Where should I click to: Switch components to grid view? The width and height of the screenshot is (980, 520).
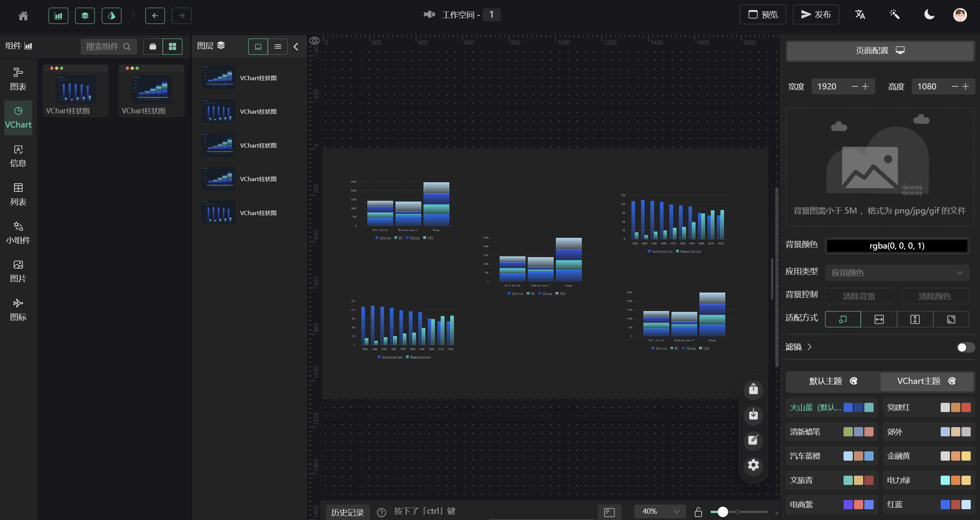(x=172, y=46)
